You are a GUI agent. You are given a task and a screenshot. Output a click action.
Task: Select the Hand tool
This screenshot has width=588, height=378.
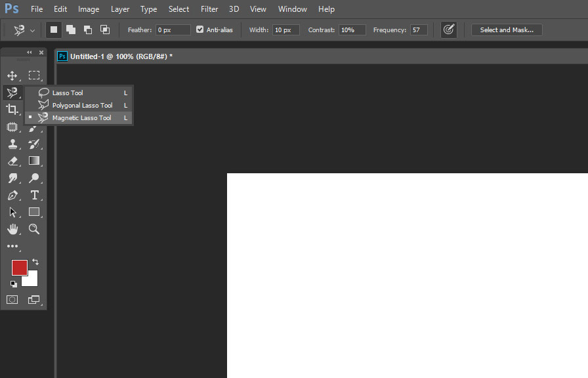click(12, 229)
